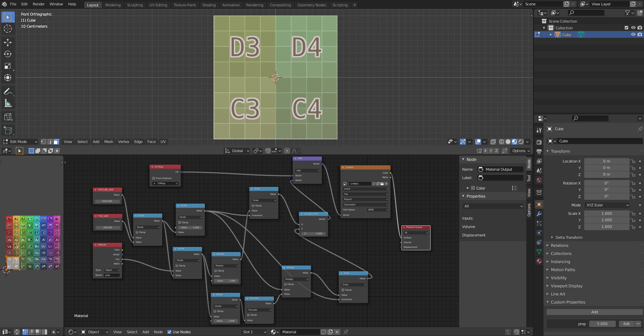Switch to the Shading workspace tab
Viewport: 644px width, 336px height.
209,5
